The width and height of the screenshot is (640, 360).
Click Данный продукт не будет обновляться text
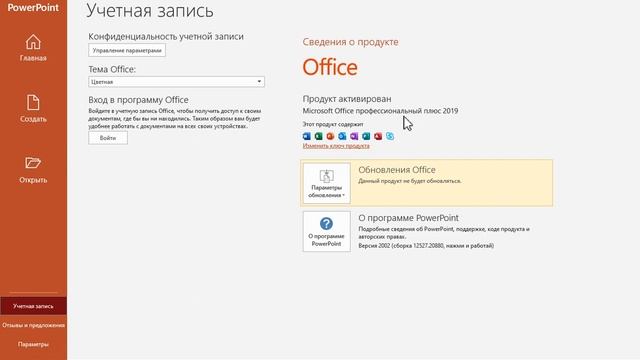[x=409, y=181]
